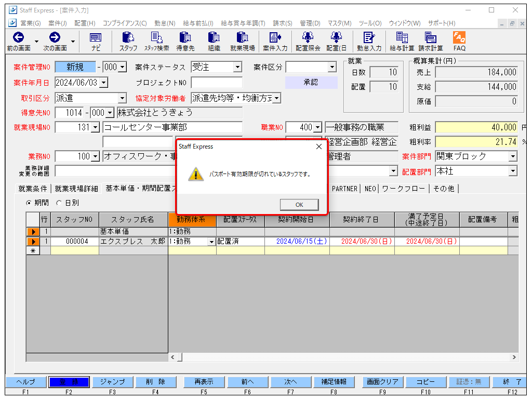Click the コピー F10 button
Viewport: 532px width, 399px height.
tap(425, 382)
